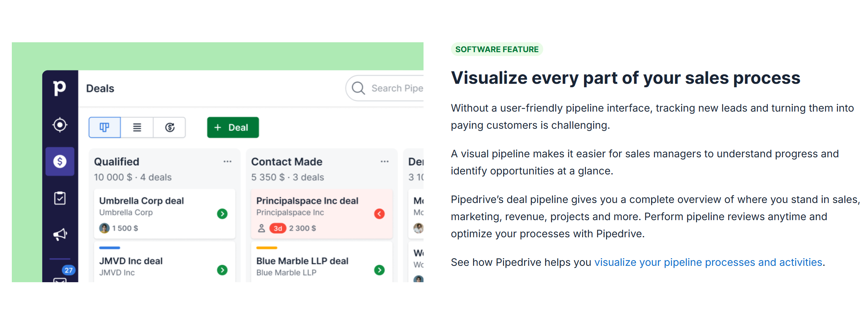
Task: Select the Deals dollar icon in sidebar
Action: pyautogui.click(x=60, y=161)
